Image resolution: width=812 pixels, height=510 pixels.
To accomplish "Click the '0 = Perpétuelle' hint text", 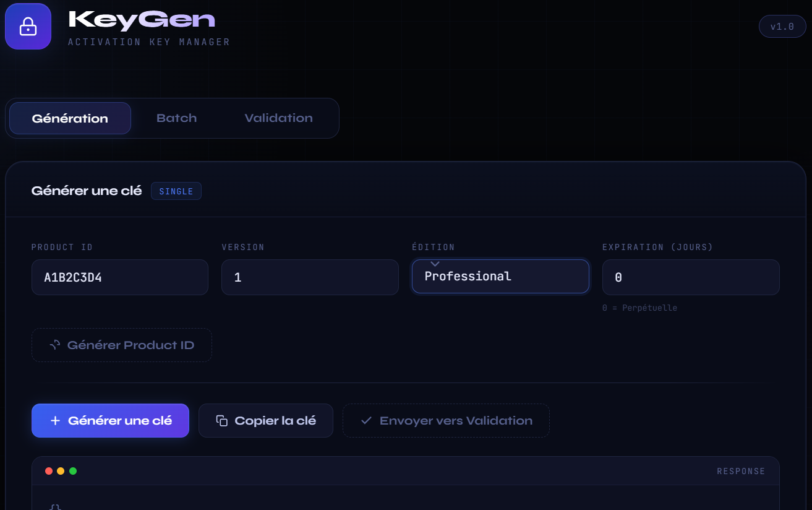I will pyautogui.click(x=639, y=308).
